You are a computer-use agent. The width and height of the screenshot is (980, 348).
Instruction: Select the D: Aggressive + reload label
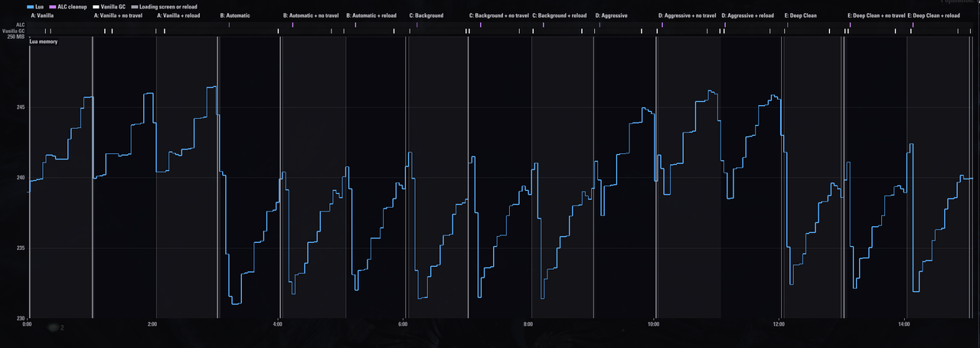point(748,15)
